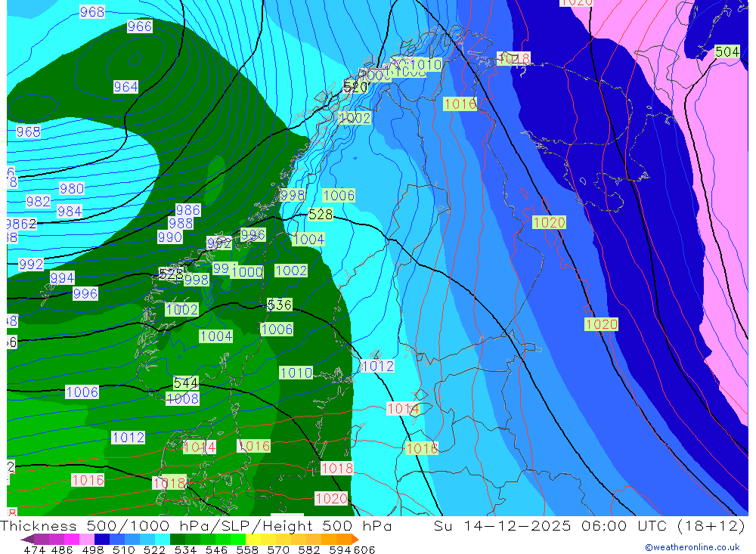Click the 510 legend value
The height and width of the screenshot is (554, 756).
(123, 550)
